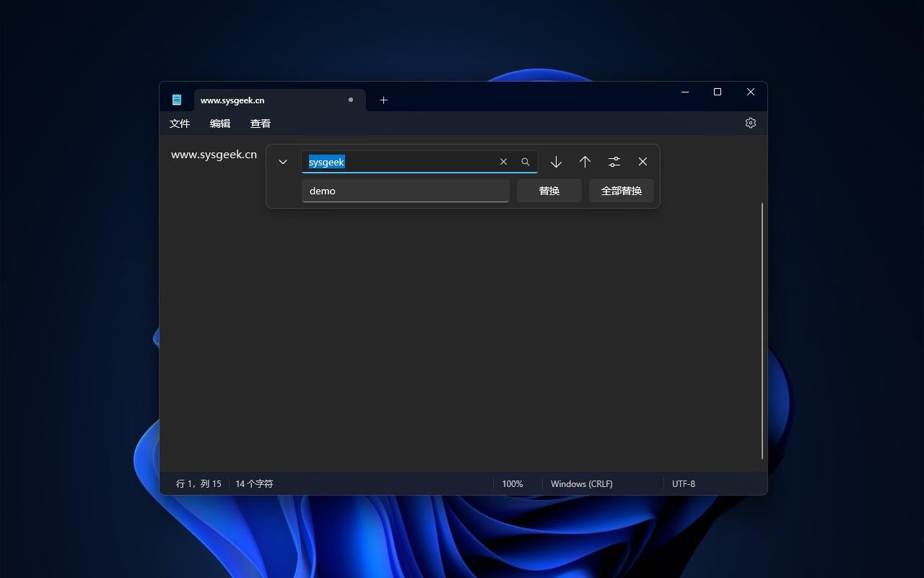This screenshot has width=924, height=578.
Task: Switch to the www.sysgeek.cn tab
Action: pyautogui.click(x=232, y=100)
